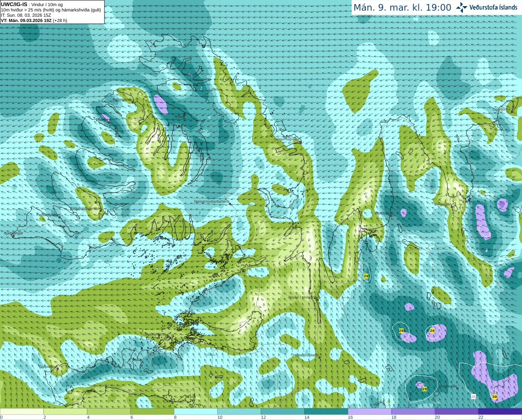Click the yellow gust marker labeled 30

(x=495, y=396)
